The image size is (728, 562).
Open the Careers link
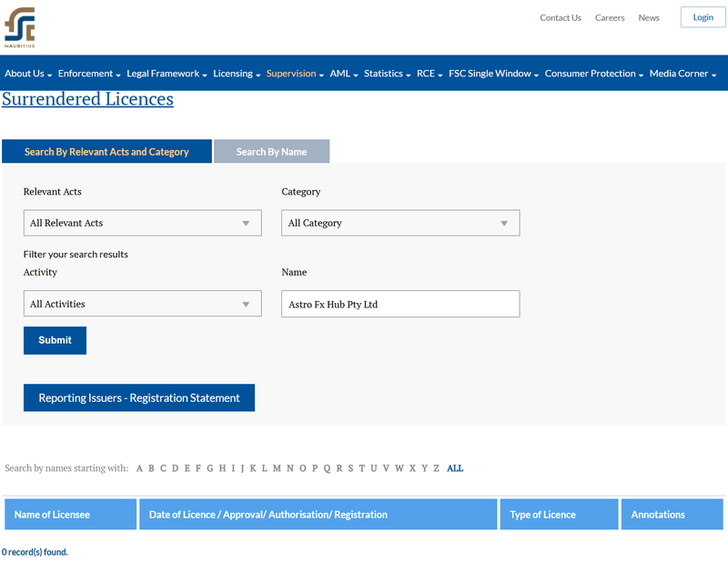tap(610, 17)
